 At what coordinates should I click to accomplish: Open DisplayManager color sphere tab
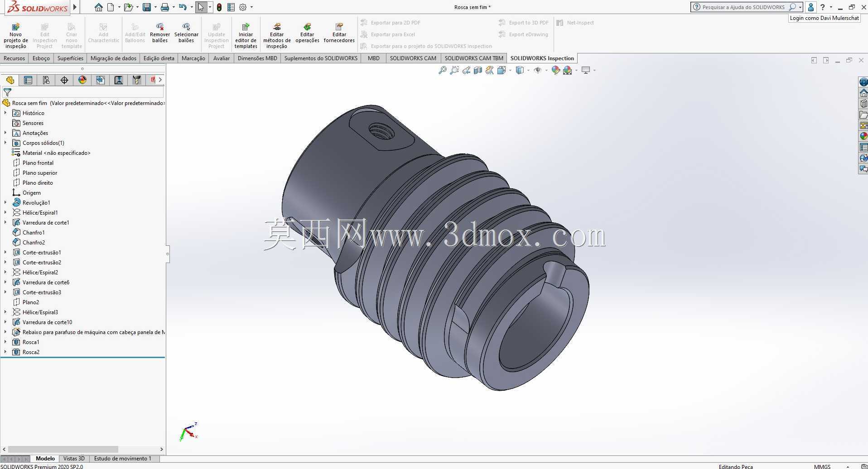pos(82,80)
